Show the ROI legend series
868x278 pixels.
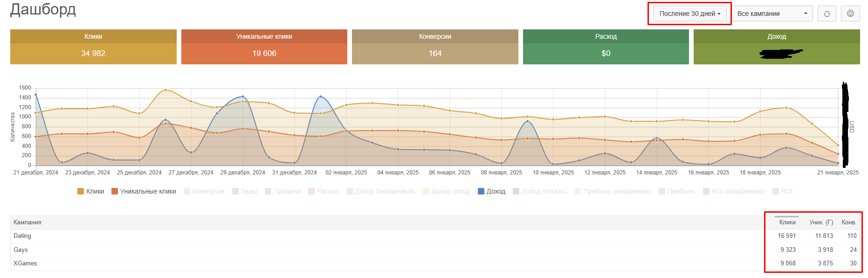(783, 191)
